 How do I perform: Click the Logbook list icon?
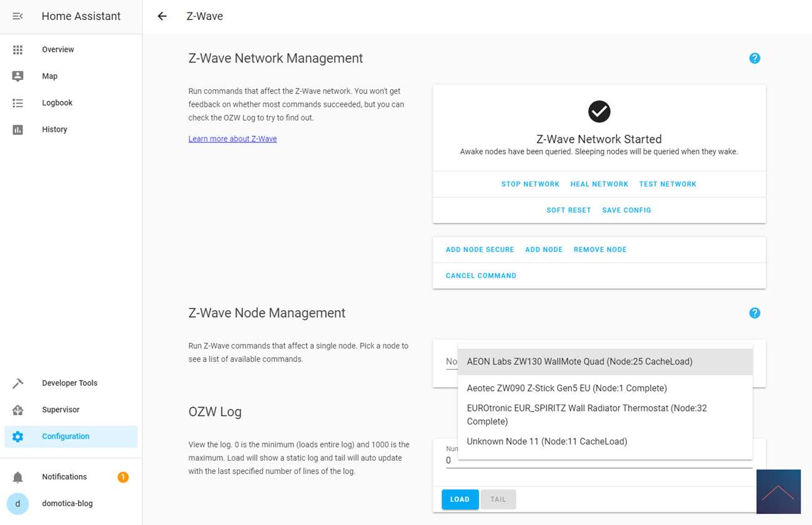17,103
